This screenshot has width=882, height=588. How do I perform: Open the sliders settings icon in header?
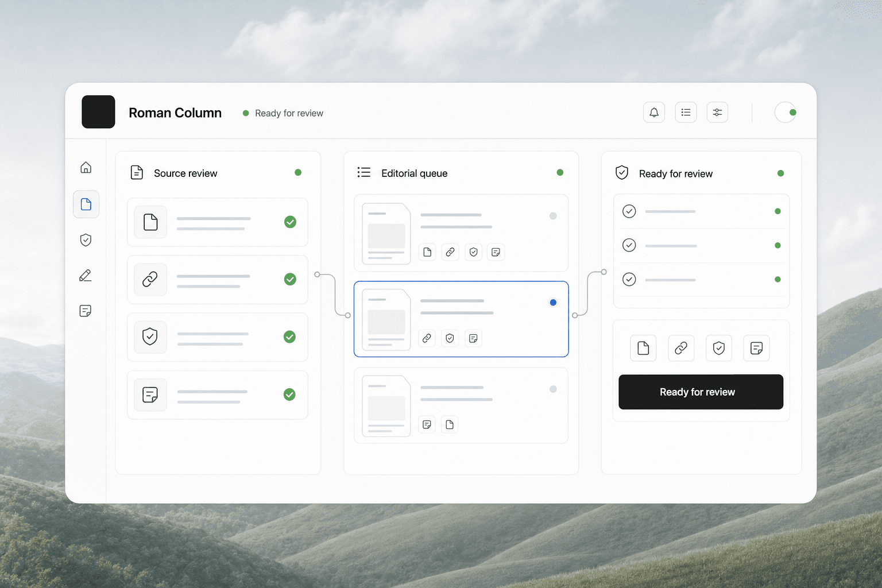(717, 113)
